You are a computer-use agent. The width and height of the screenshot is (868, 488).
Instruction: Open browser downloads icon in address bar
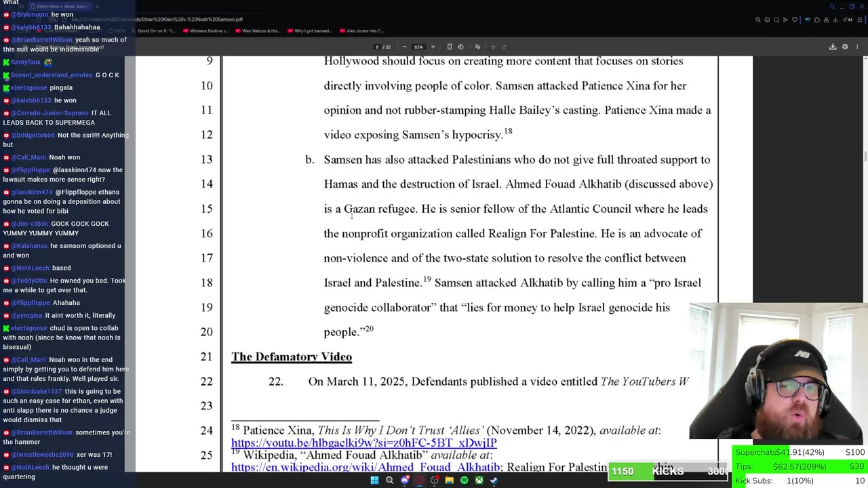click(x=835, y=20)
